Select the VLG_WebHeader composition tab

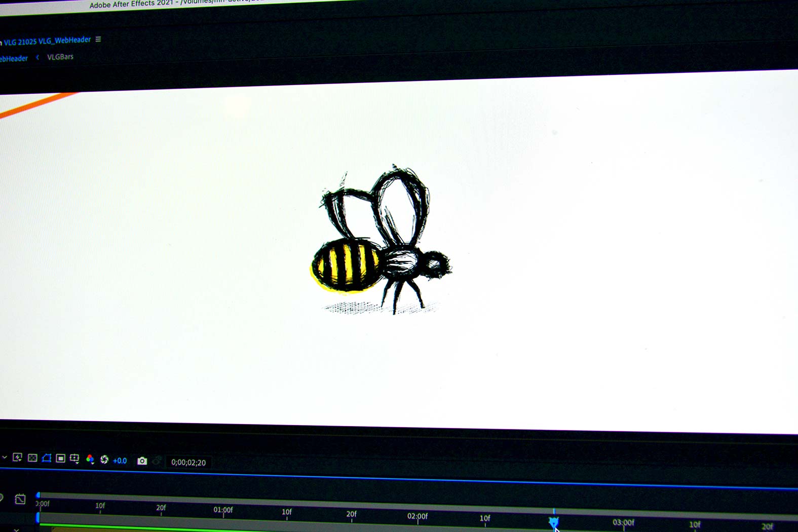tap(47, 41)
